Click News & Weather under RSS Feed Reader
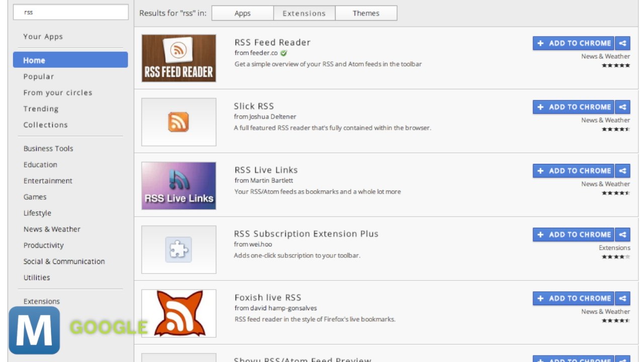 click(606, 56)
